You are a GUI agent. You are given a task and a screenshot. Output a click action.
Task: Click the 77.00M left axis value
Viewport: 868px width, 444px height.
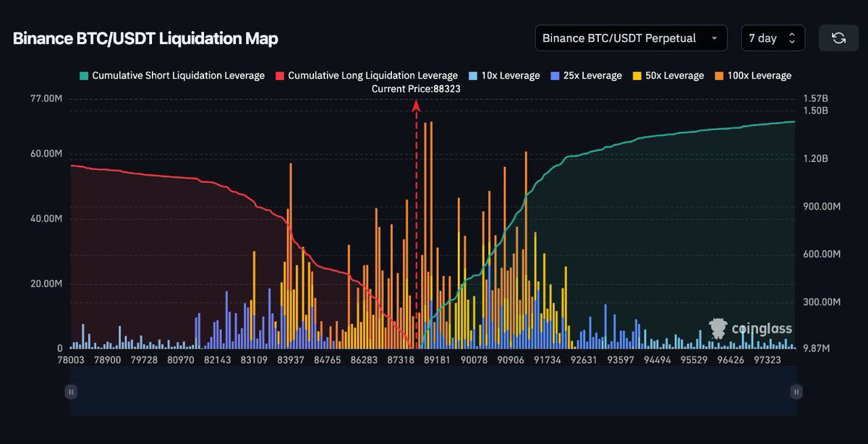click(48, 98)
